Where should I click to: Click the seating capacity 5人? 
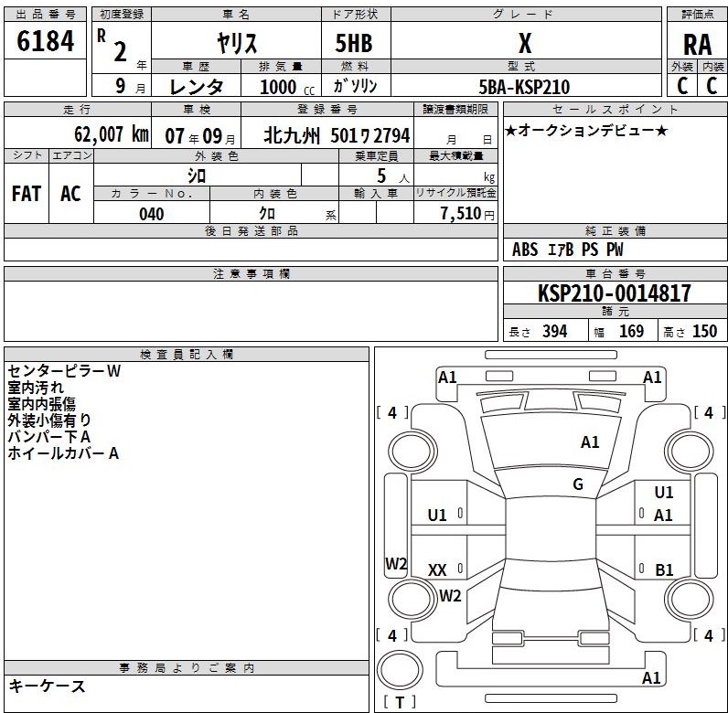(392, 176)
